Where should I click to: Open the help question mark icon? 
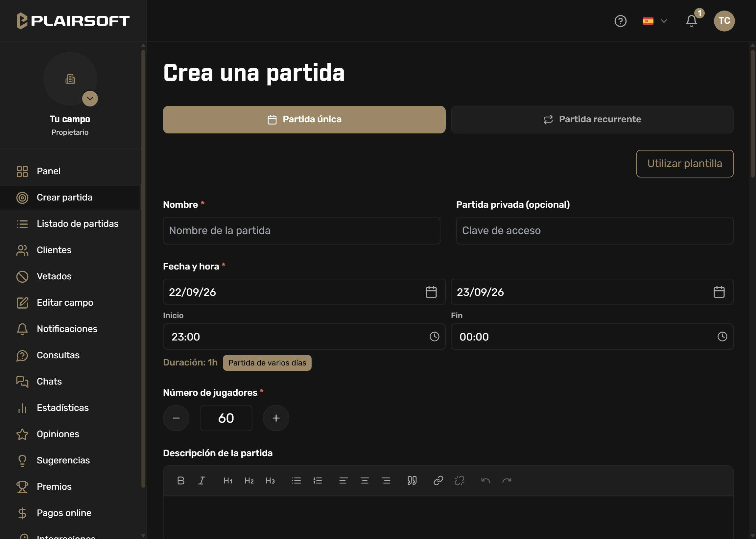620,21
